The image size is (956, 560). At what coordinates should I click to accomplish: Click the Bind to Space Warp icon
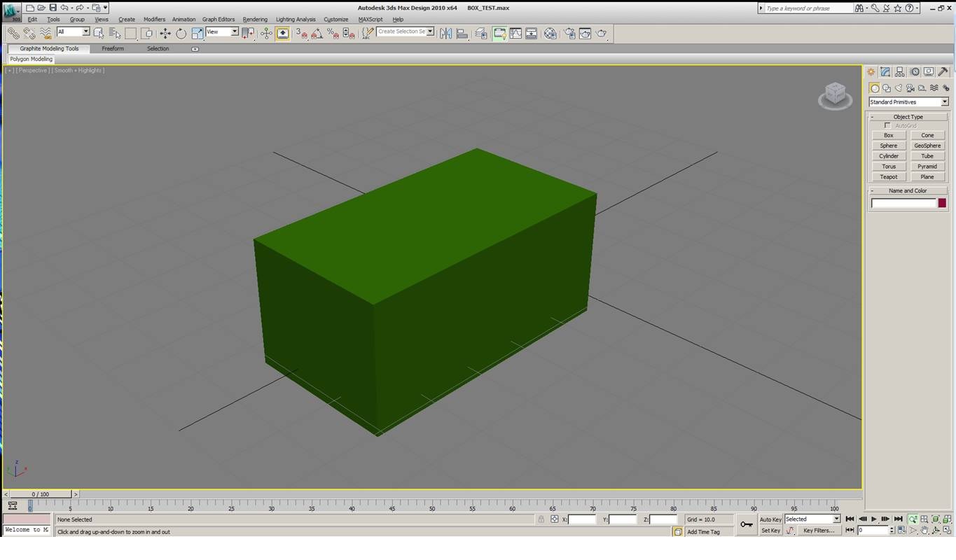tap(46, 33)
